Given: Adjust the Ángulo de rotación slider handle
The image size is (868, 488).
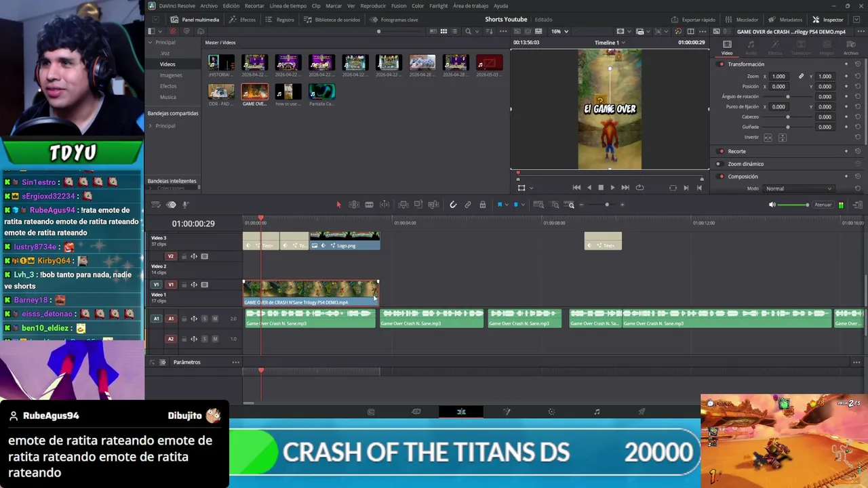Looking at the screenshot, I should pyautogui.click(x=788, y=97).
